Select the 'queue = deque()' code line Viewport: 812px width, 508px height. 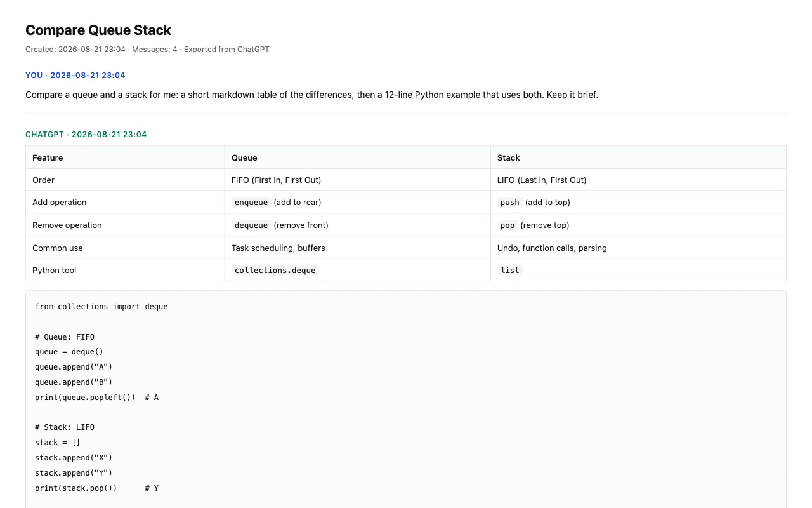click(69, 352)
